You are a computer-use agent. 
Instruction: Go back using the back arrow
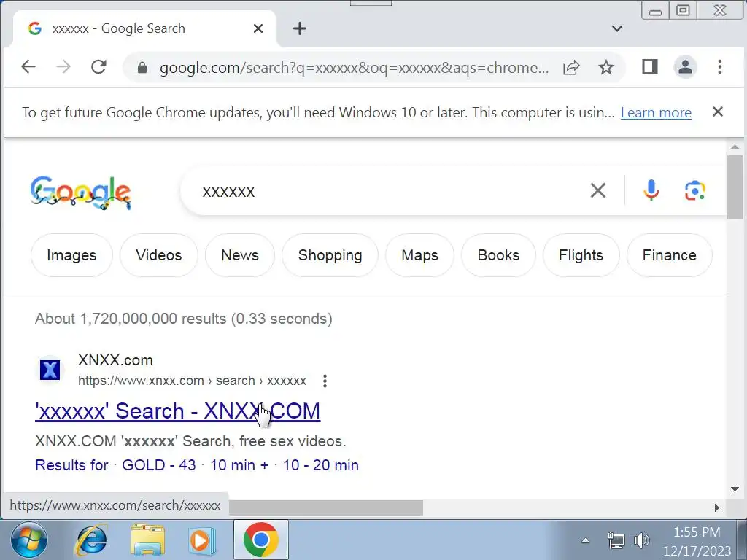(28, 67)
